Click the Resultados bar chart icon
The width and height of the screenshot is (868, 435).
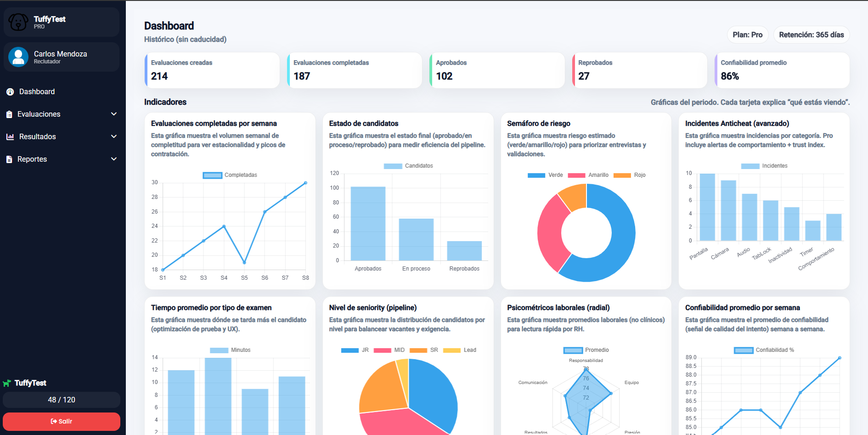click(x=10, y=137)
